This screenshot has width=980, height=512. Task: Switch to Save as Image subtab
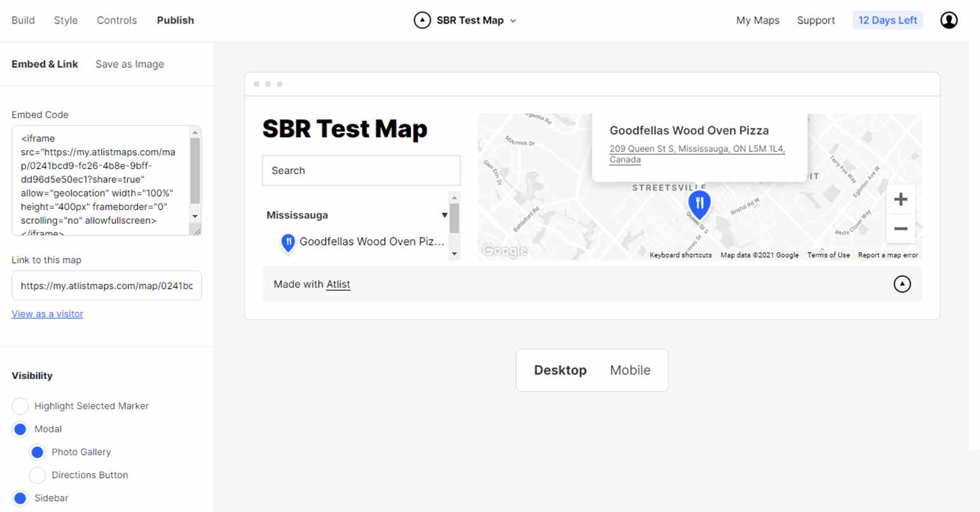(x=130, y=64)
